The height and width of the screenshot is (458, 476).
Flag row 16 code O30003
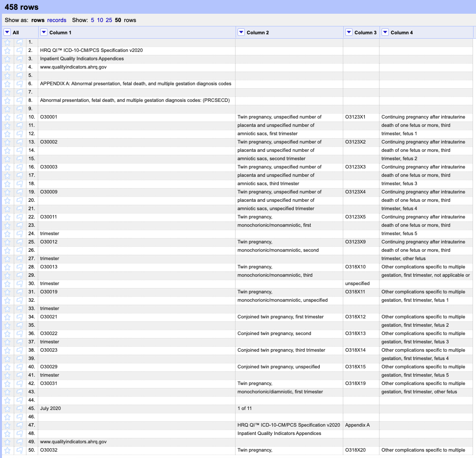point(20,167)
